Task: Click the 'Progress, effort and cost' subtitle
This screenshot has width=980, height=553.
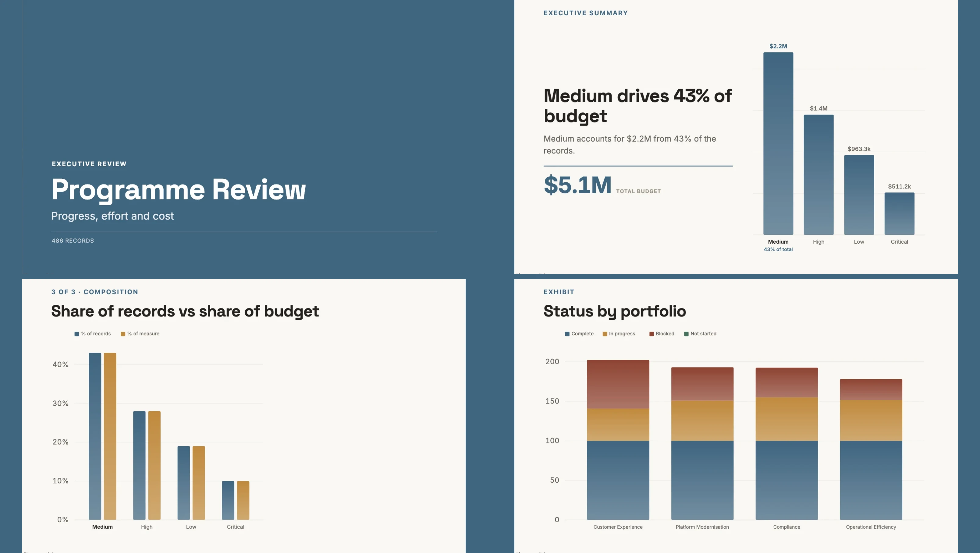Action: tap(113, 216)
